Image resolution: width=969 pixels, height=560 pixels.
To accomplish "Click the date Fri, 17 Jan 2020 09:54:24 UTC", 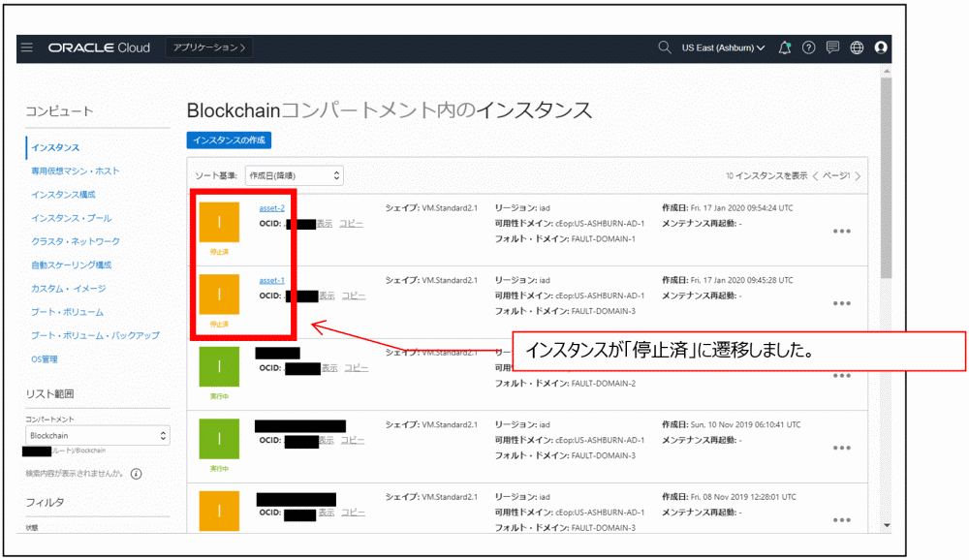I will pyautogui.click(x=741, y=208).
